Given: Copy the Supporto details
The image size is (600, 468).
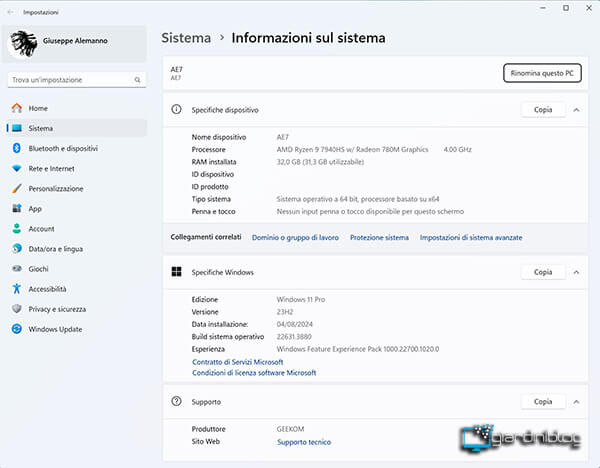Looking at the screenshot, I should [543, 402].
